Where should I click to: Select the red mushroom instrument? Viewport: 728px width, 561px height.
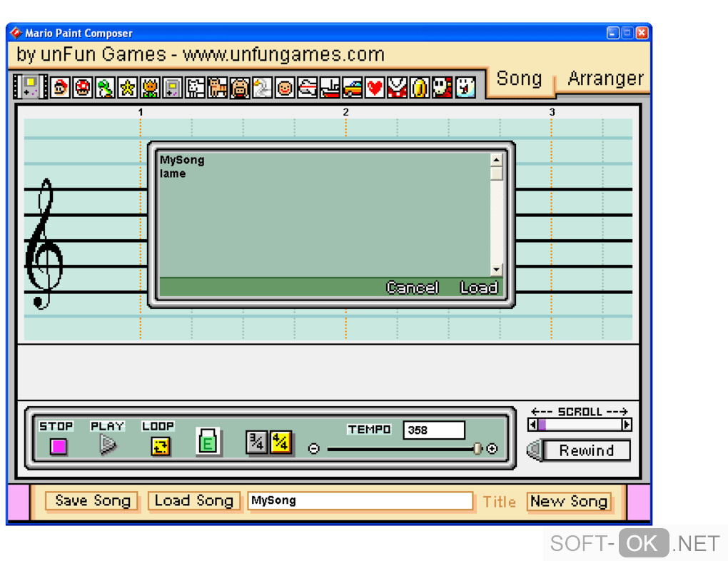(83, 87)
